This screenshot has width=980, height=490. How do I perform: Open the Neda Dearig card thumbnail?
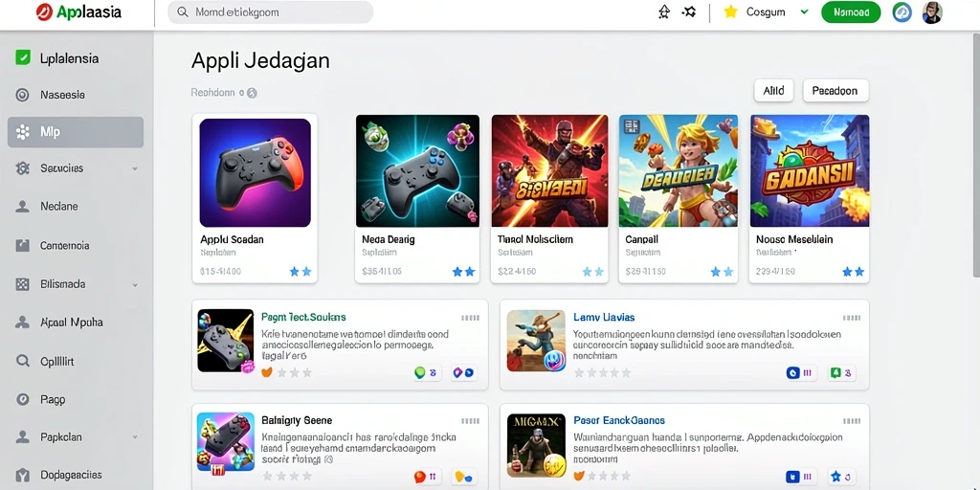click(x=417, y=170)
